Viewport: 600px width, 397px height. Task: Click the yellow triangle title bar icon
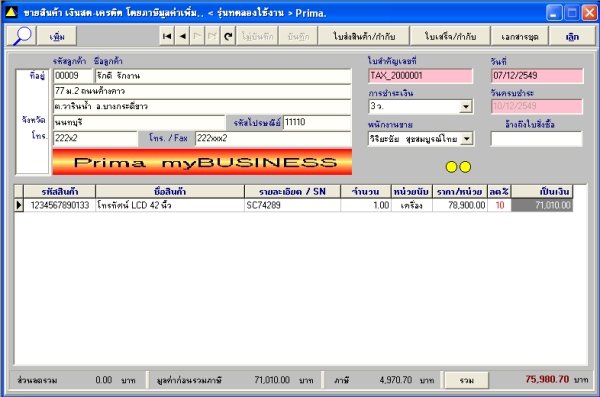(x=11, y=12)
